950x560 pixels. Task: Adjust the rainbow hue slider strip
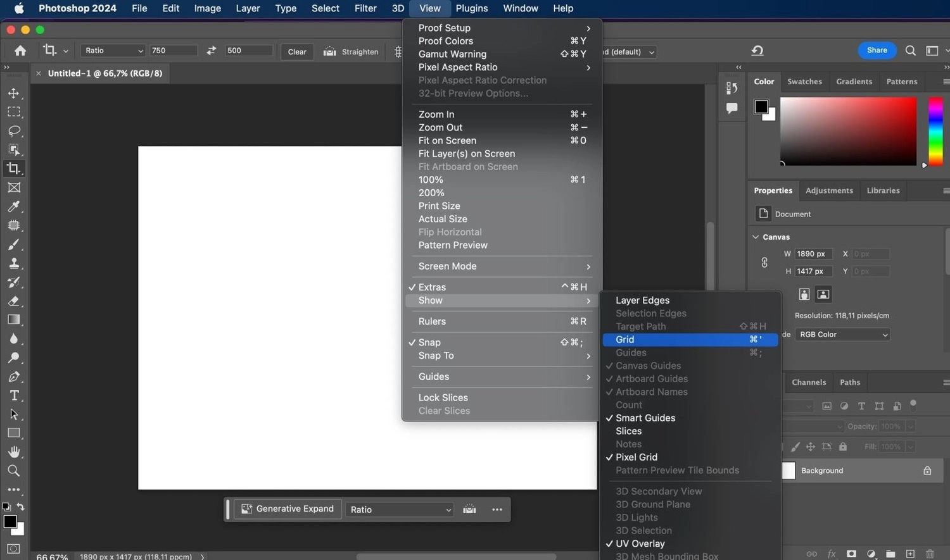pos(935,131)
